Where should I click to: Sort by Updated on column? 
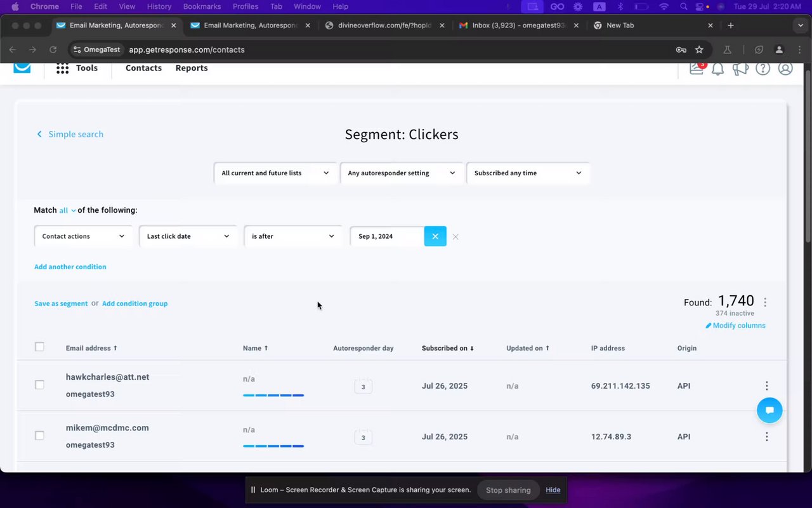click(x=528, y=348)
